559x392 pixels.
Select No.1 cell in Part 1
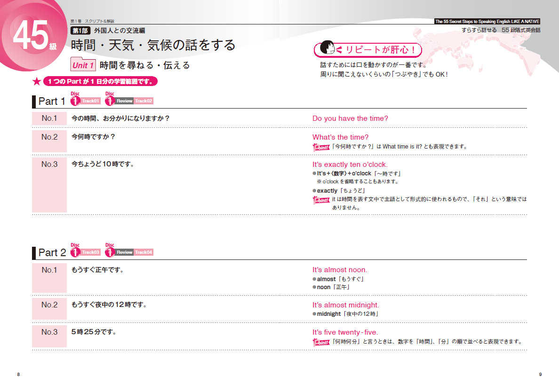(x=49, y=118)
